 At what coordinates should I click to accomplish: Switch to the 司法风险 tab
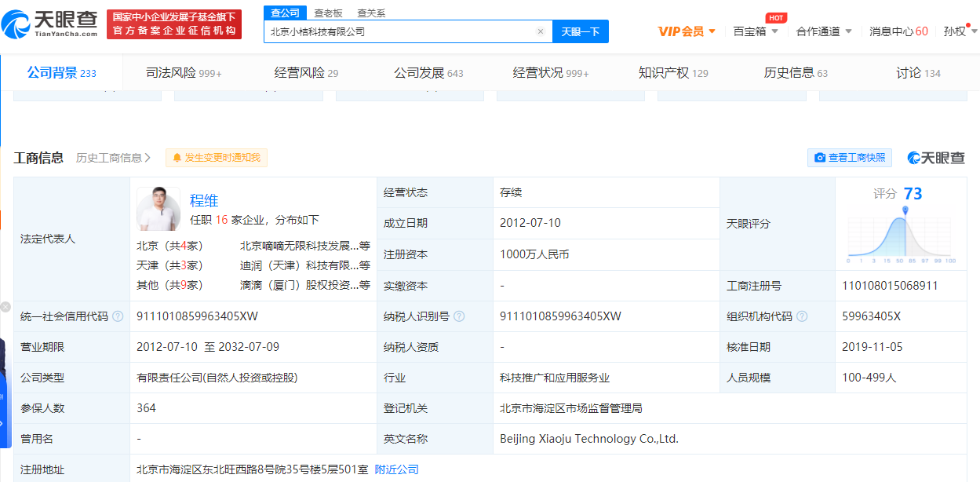click(x=184, y=73)
